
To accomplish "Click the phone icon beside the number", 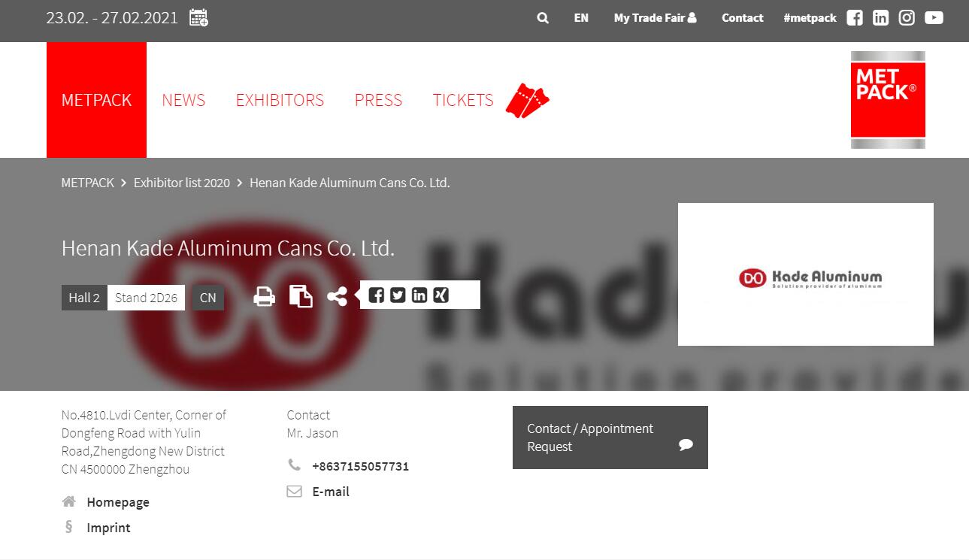I will 294,465.
